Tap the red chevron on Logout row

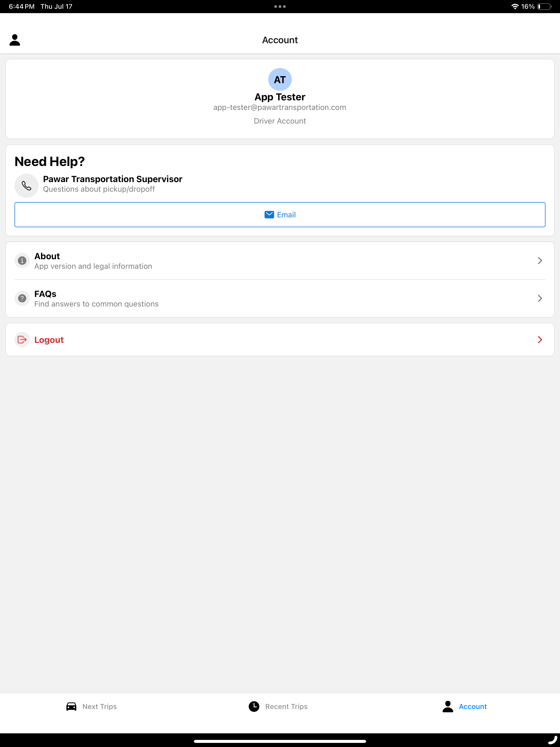(540, 340)
